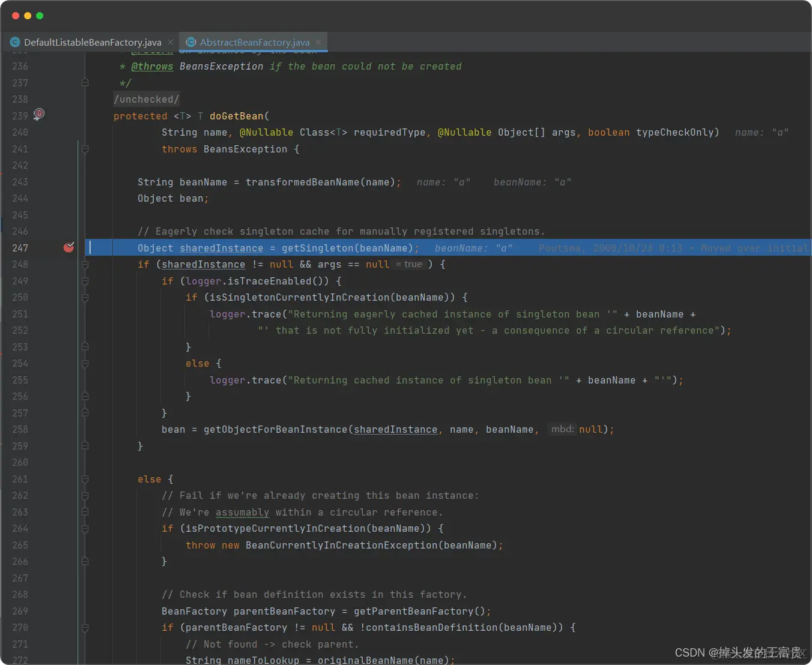
Task: Click the 'protected' keyword on line 239
Action: (x=141, y=116)
